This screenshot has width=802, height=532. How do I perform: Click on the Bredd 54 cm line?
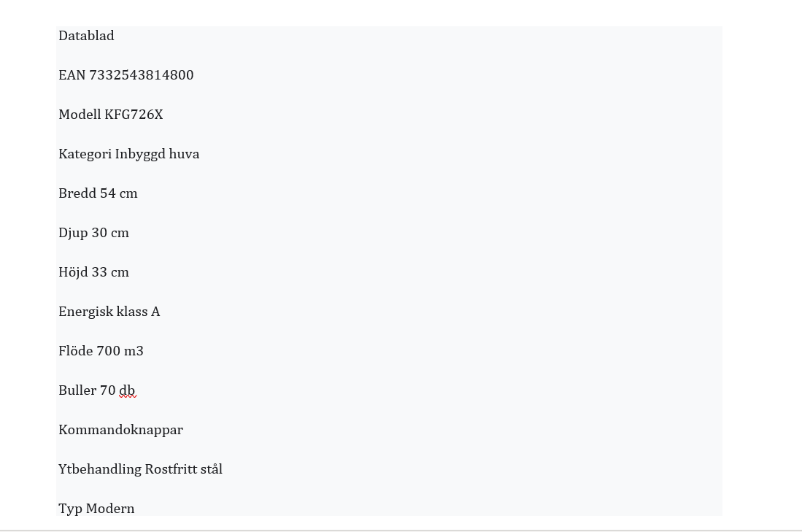click(99, 193)
